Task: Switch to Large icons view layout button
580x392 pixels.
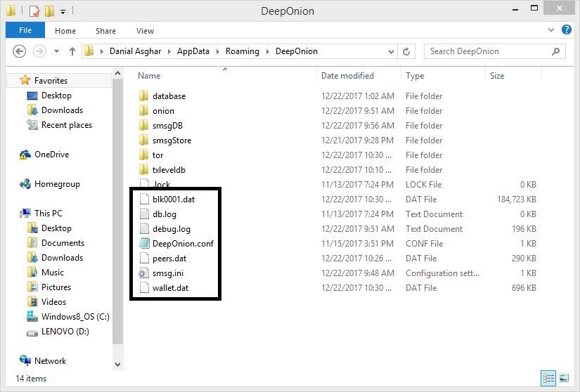Action: pos(564,378)
